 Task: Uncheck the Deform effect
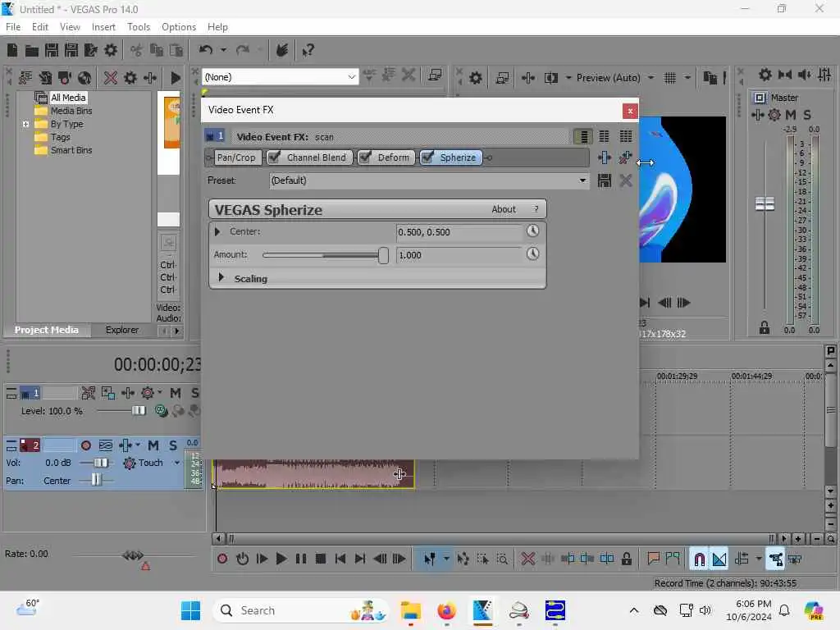tap(365, 157)
